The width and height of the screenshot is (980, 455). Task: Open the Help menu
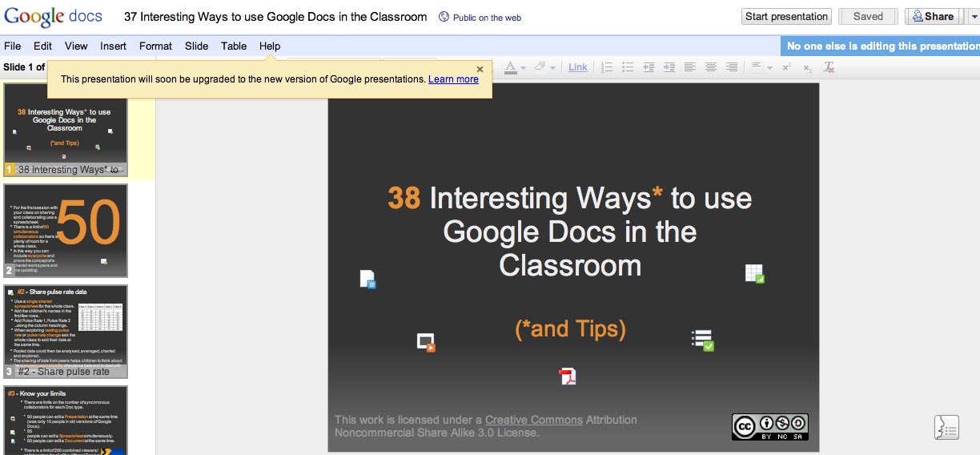(270, 46)
